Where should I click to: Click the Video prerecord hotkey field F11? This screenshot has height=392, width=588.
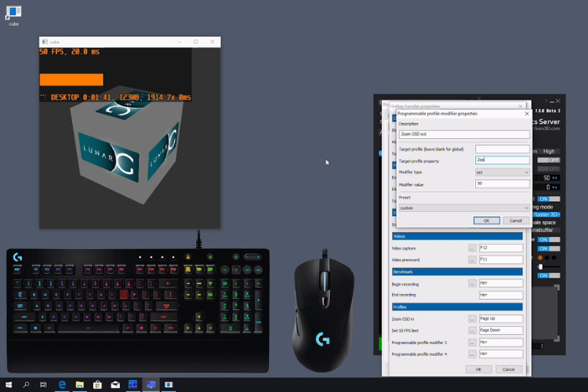[x=501, y=260]
